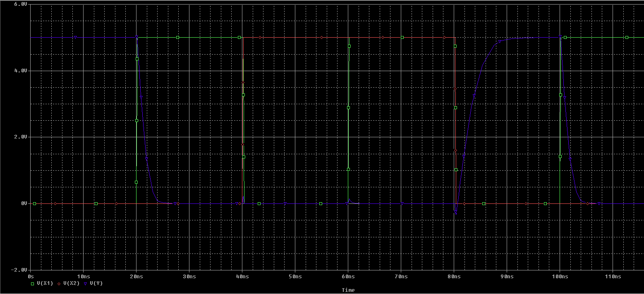Viewport: 644px width, 294px height.
Task: Click the 20ns x-axis tick label
Action: click(136, 276)
